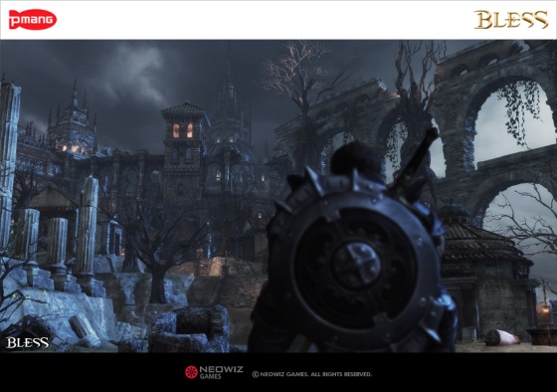Click the lit lantern at the right edge
This screenshot has height=392, width=557.
pos(543,311)
